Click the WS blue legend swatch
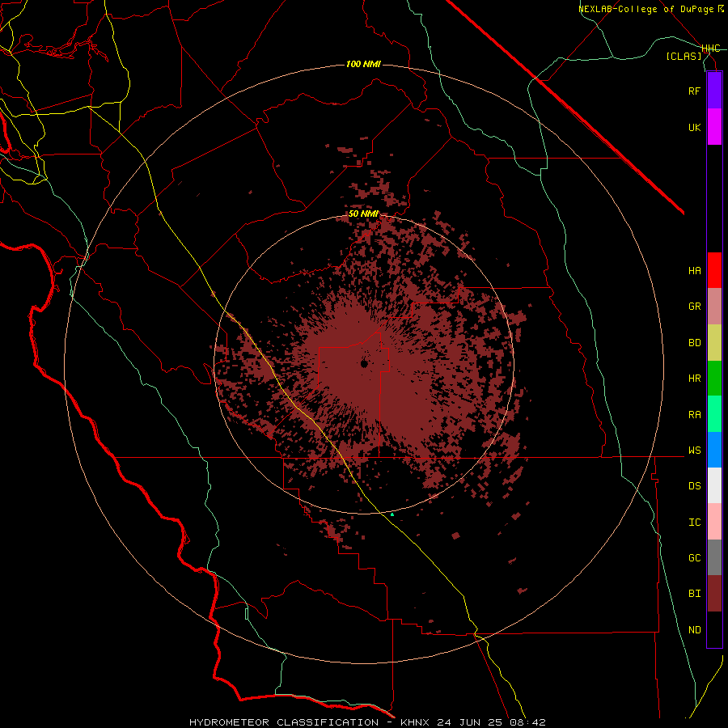 (x=714, y=450)
